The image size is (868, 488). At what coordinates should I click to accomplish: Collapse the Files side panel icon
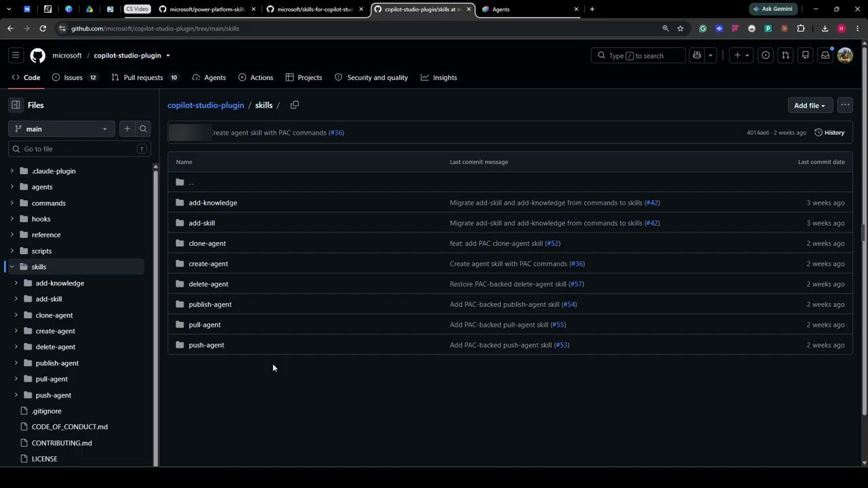(x=16, y=105)
